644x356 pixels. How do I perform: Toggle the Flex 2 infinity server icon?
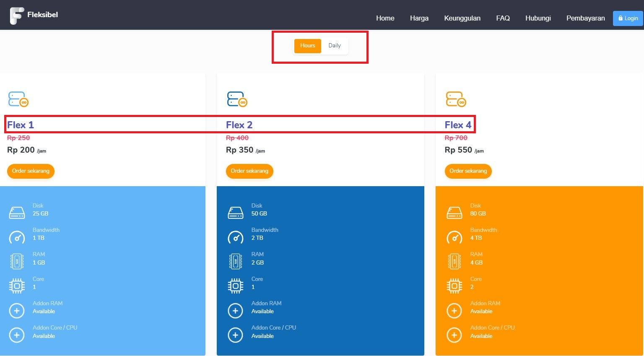tap(237, 99)
